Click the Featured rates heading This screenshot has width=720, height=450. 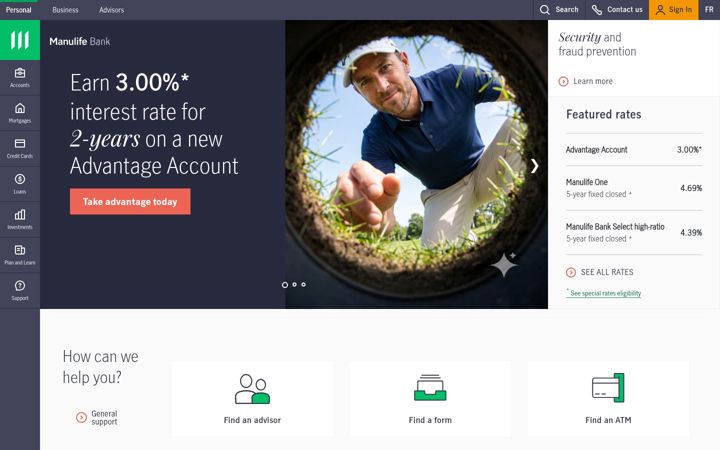[x=603, y=114]
